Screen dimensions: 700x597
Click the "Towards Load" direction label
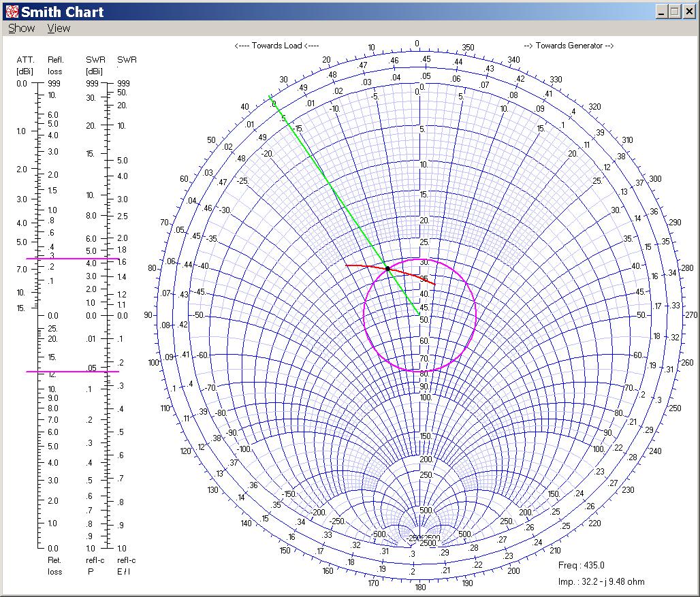click(276, 46)
